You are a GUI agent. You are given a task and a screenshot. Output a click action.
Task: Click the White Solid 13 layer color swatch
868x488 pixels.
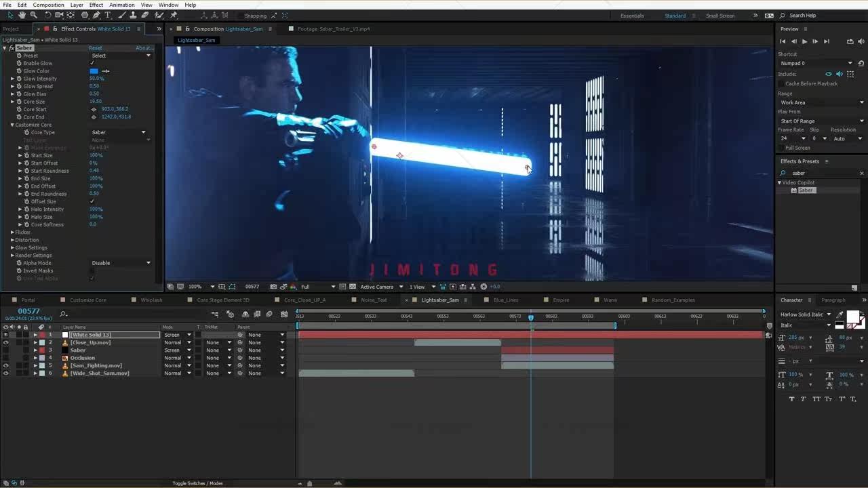coord(41,335)
